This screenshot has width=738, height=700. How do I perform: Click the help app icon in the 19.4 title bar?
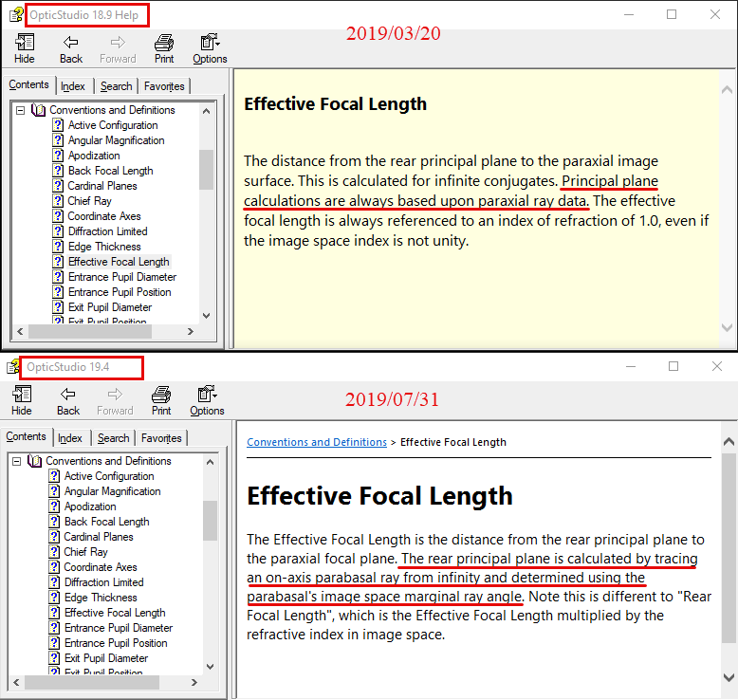13,366
